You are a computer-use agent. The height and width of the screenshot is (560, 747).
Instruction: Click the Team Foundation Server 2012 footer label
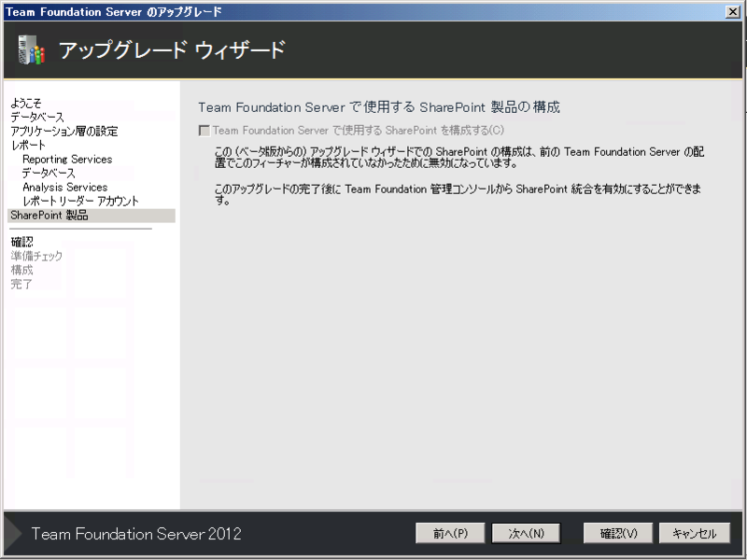tap(136, 533)
